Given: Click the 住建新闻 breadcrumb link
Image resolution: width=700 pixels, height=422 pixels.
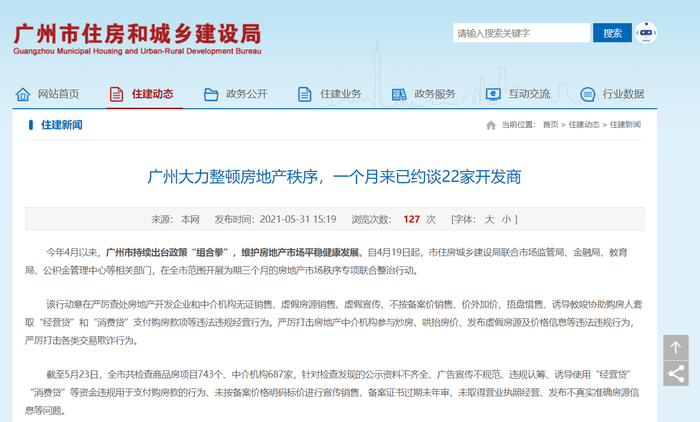Looking at the screenshot, I should point(625,125).
